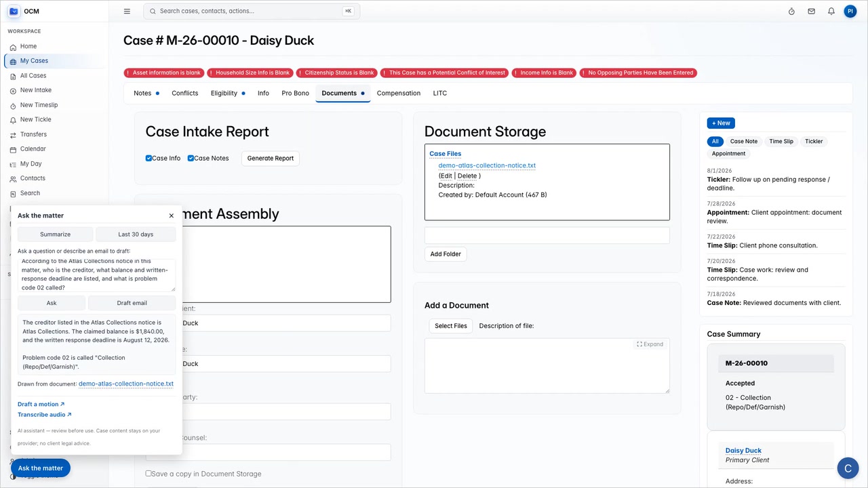Enable Save a copy in Document Storage
Image resolution: width=868 pixels, height=488 pixels.
click(149, 473)
